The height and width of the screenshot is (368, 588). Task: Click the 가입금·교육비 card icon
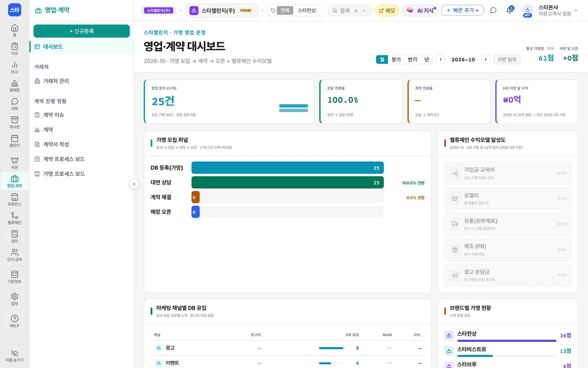click(455, 173)
